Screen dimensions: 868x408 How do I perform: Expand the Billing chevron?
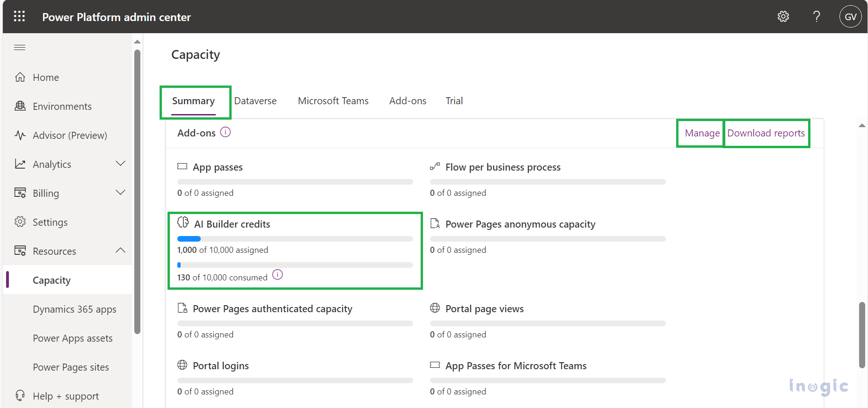tap(120, 193)
